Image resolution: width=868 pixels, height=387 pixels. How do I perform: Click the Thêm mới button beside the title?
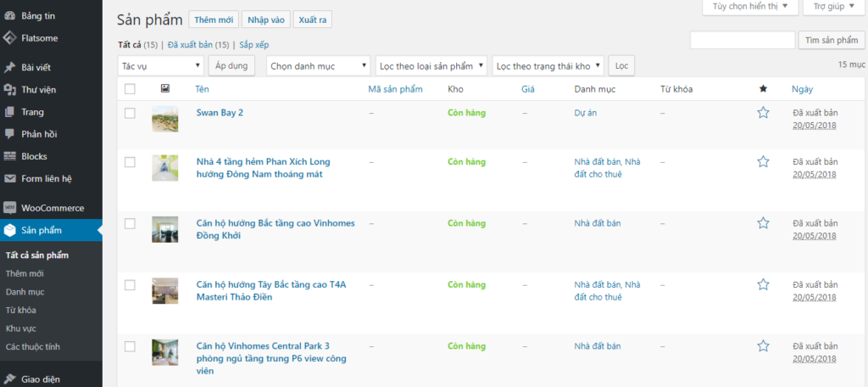(214, 20)
